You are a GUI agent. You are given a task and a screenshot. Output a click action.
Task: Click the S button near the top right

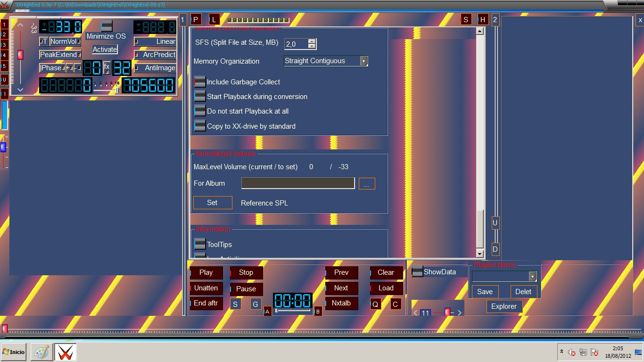pyautogui.click(x=466, y=19)
